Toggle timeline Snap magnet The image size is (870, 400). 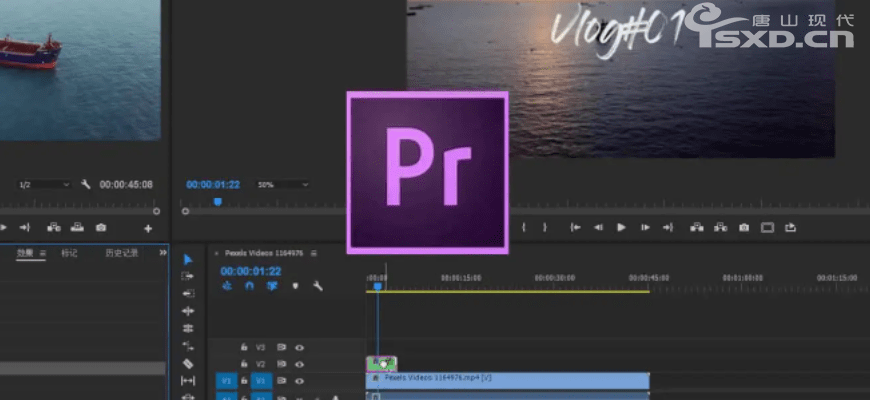click(249, 286)
